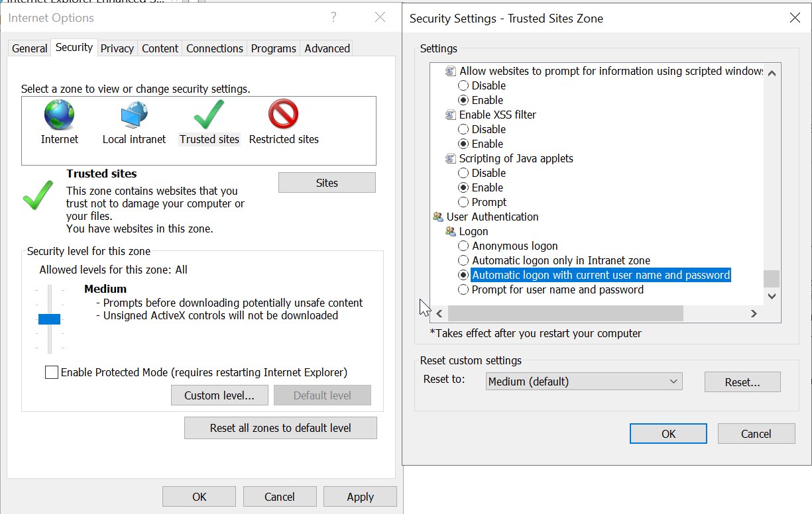Open the Sites button for Trusted sites
The height and width of the screenshot is (514, 812).
pos(327,183)
